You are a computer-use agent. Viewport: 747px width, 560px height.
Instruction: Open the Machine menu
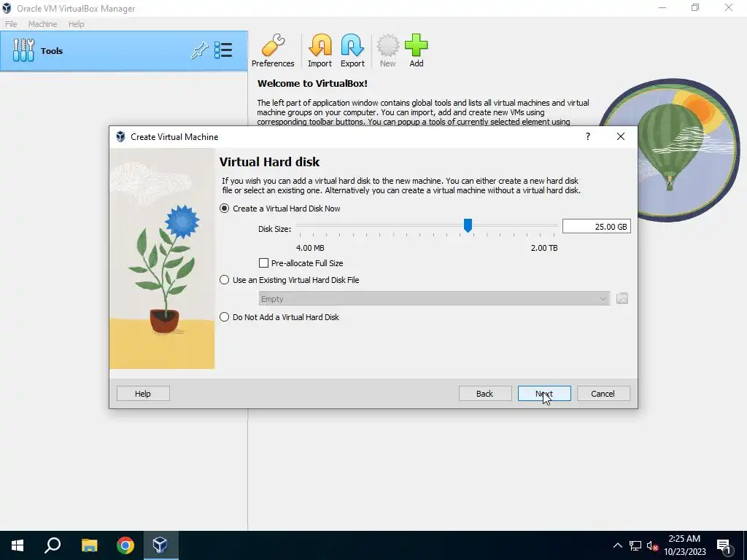42,24
